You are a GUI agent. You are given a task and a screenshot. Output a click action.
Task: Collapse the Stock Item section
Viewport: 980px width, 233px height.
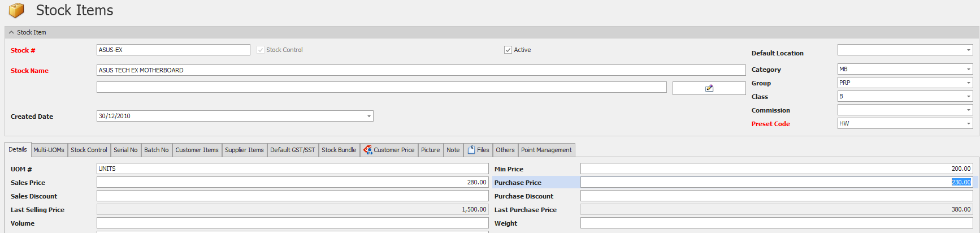point(11,32)
